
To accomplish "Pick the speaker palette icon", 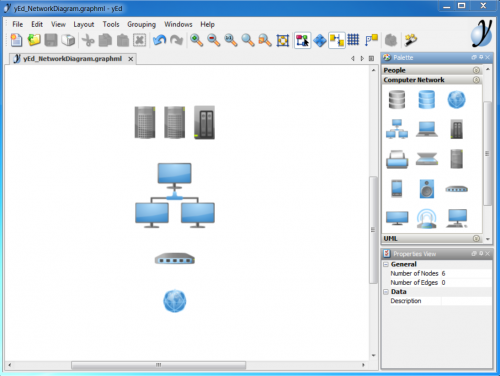I will pyautogui.click(x=427, y=189).
